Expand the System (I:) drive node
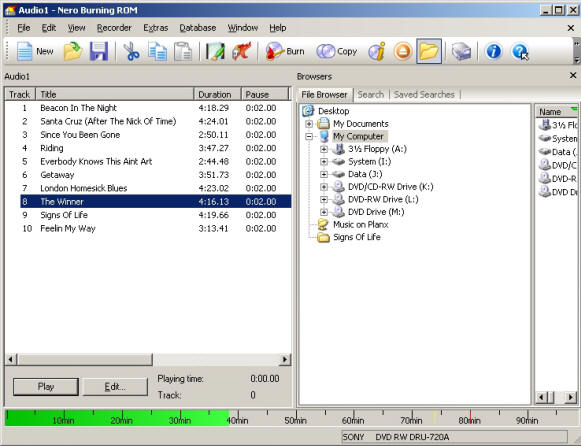This screenshot has width=581, height=446. coord(324,162)
